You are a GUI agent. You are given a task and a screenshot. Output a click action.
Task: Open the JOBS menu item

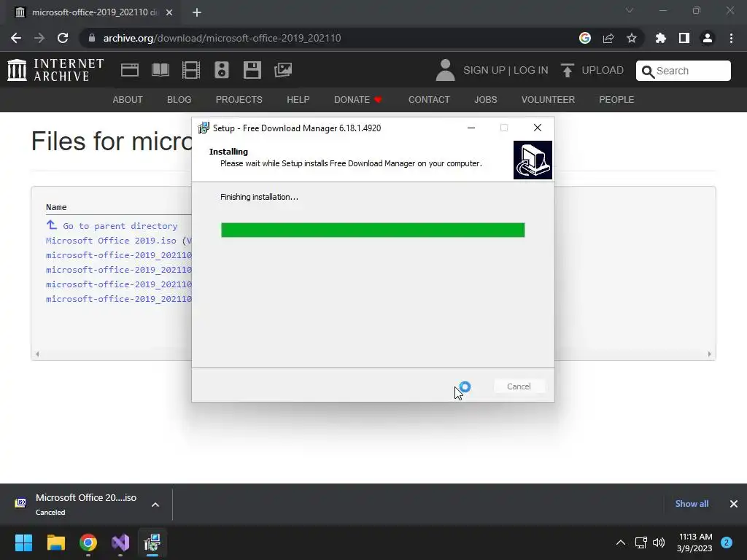click(485, 99)
